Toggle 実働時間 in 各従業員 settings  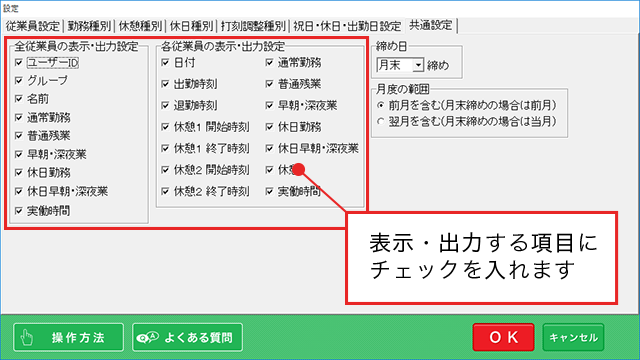[269, 191]
